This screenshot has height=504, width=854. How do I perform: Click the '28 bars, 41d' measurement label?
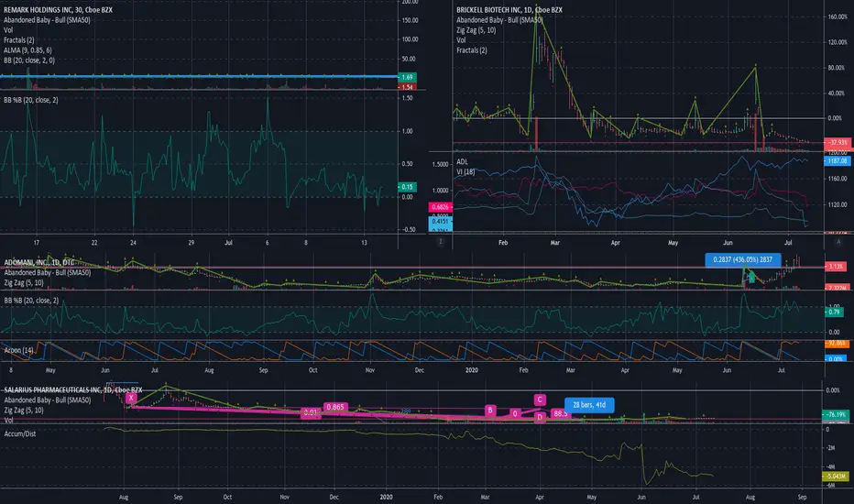point(589,405)
